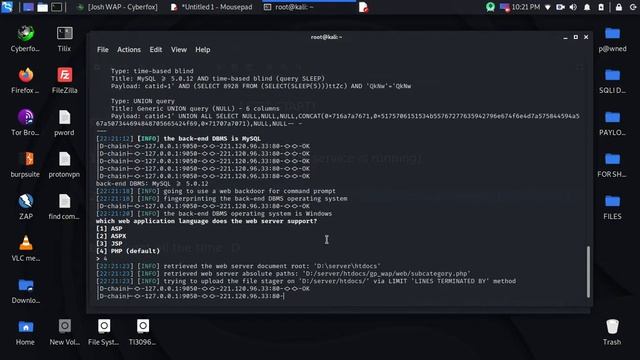Open the volume speaker tray icon
The image size is (640, 360).
coord(573,7)
